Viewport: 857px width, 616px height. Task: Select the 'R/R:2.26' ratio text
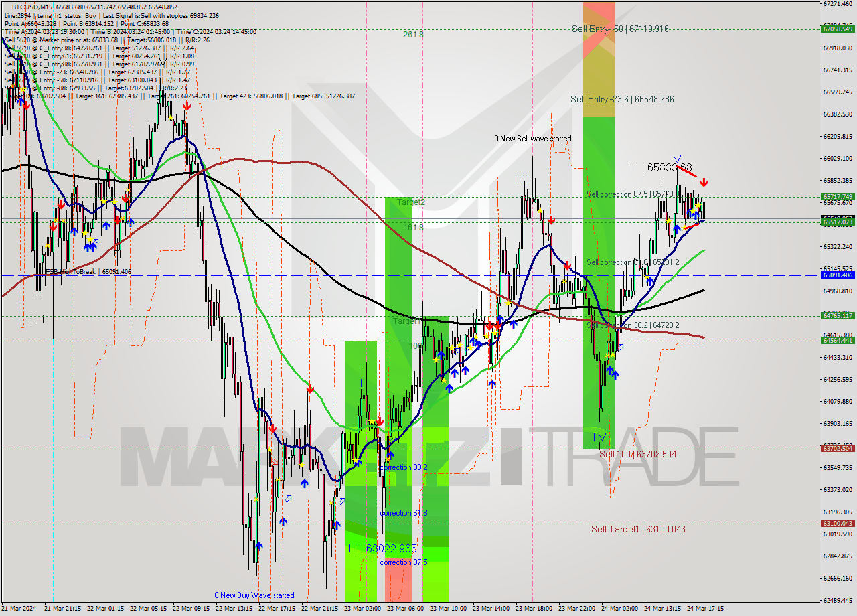coord(196,40)
